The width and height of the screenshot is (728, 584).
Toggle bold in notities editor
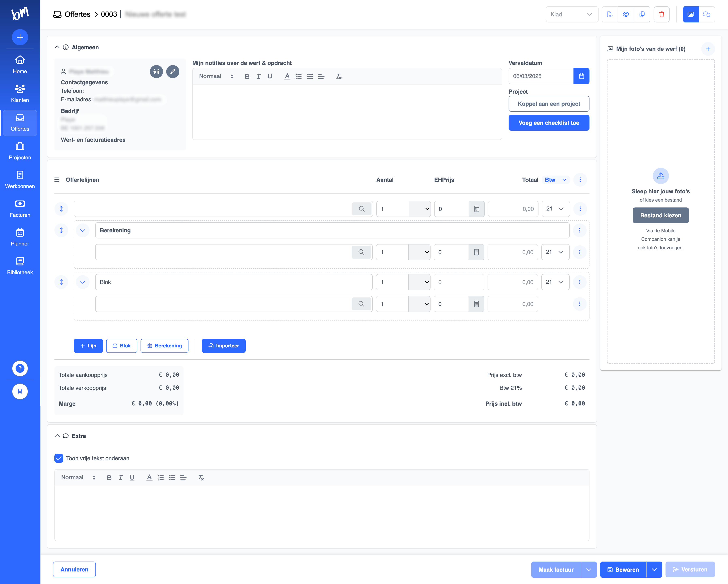point(247,76)
